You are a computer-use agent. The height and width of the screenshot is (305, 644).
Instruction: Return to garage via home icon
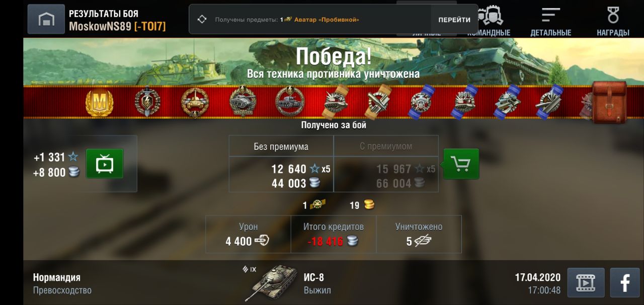(x=46, y=19)
